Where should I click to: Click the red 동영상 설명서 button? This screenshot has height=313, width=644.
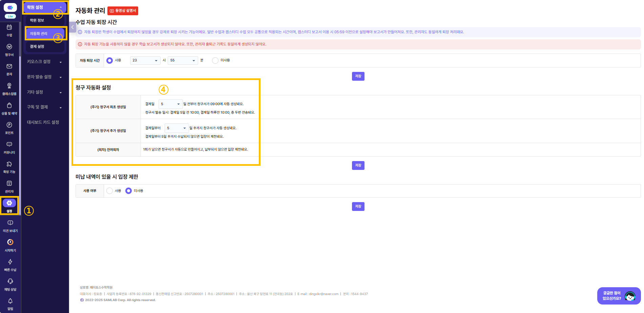click(123, 11)
